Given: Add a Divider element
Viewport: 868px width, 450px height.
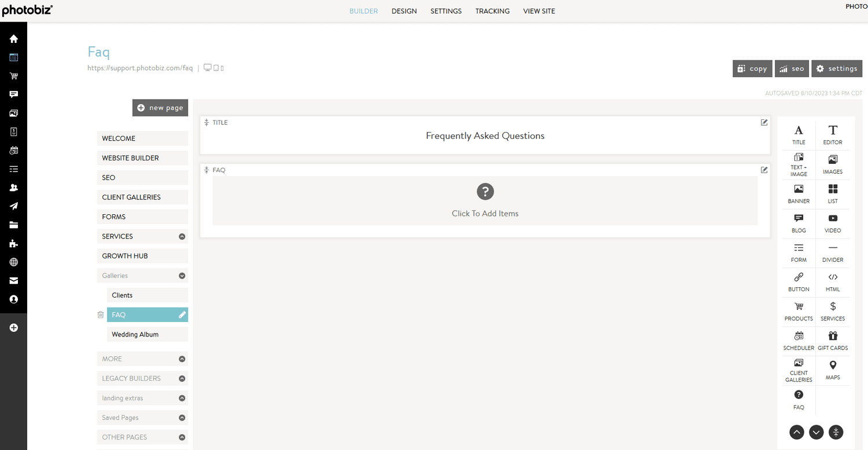Looking at the screenshot, I should tap(833, 253).
